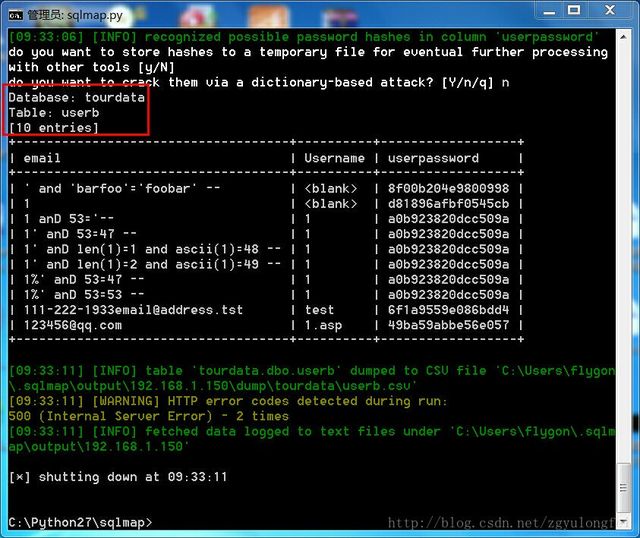
Task: Click the 'shutting down at 09:33:11' line
Action: [118, 477]
